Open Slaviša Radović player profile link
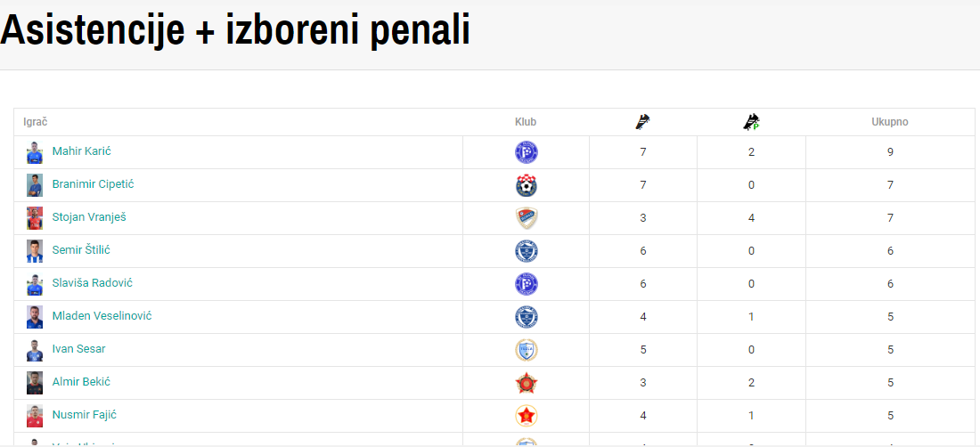Viewport: 980px width, 447px height. [x=93, y=283]
